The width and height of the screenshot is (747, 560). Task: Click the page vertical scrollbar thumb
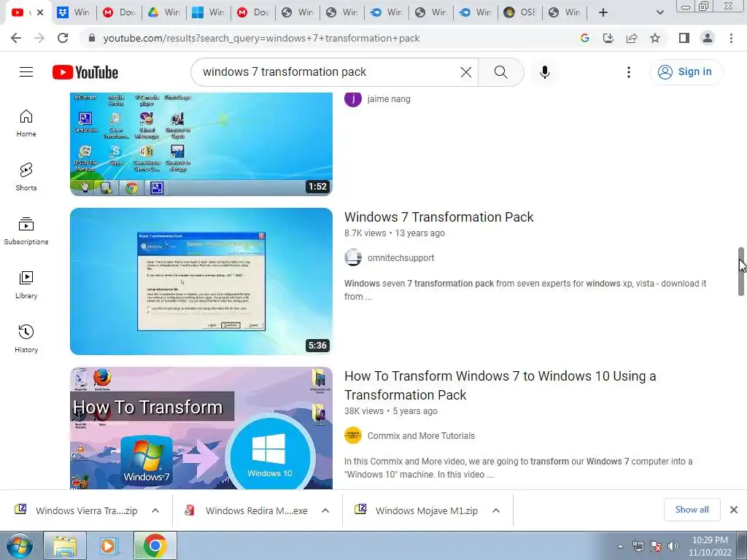pyautogui.click(x=741, y=271)
